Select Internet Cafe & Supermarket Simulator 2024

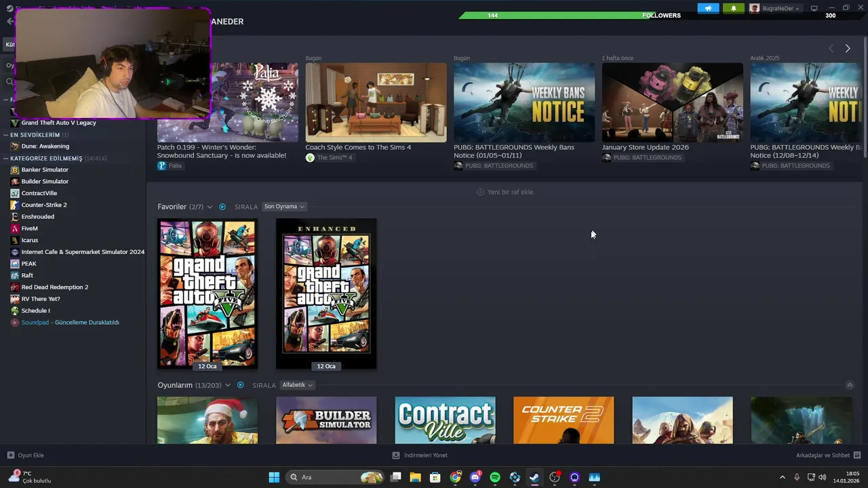[x=77, y=252]
